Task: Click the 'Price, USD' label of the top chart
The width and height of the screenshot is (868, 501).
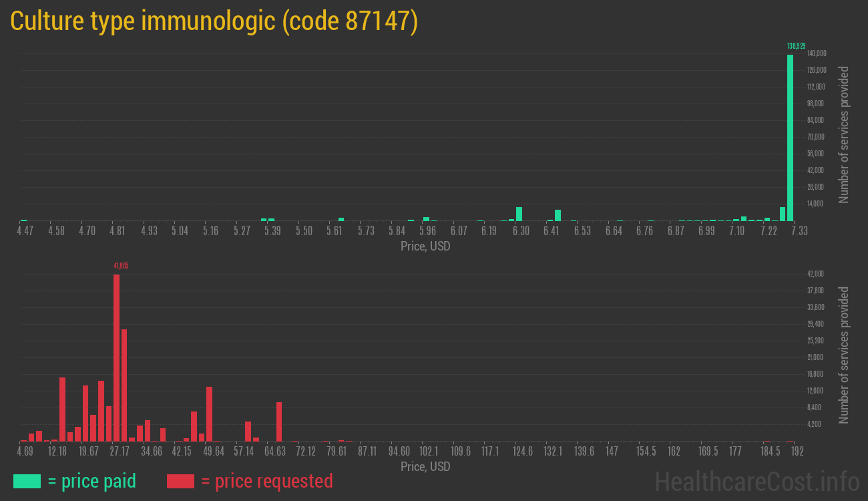Action: [x=425, y=246]
